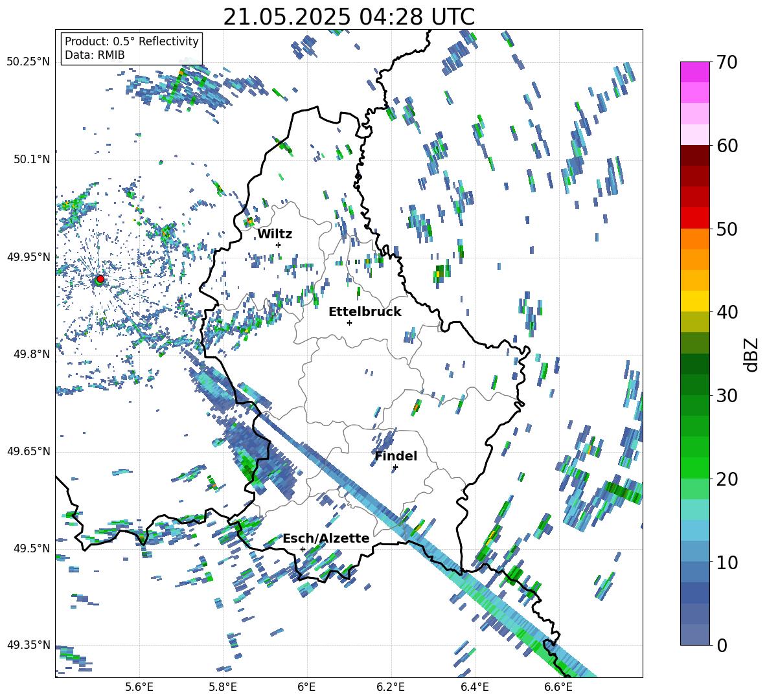Screen dimensions: 767x700
Task: Click the 70 value on colorbar
Action: [727, 62]
